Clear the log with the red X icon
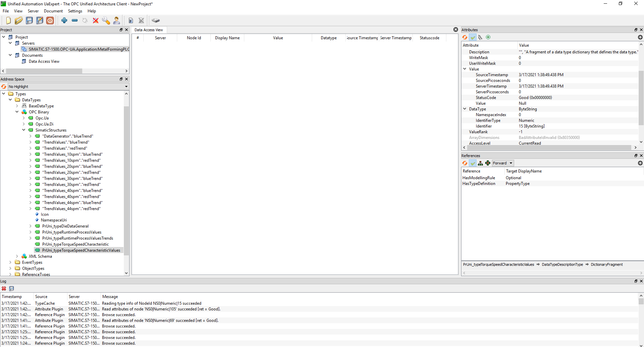The image size is (644, 347). pyautogui.click(x=4, y=289)
